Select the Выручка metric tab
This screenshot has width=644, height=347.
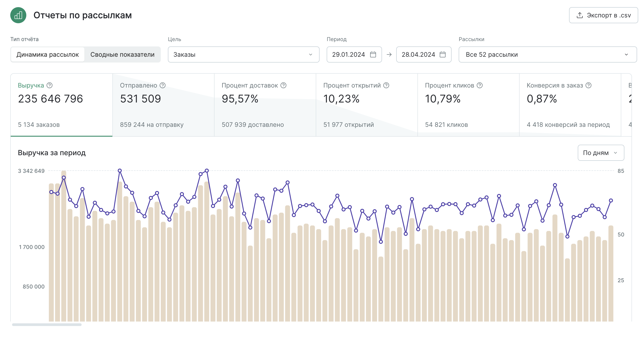62,105
